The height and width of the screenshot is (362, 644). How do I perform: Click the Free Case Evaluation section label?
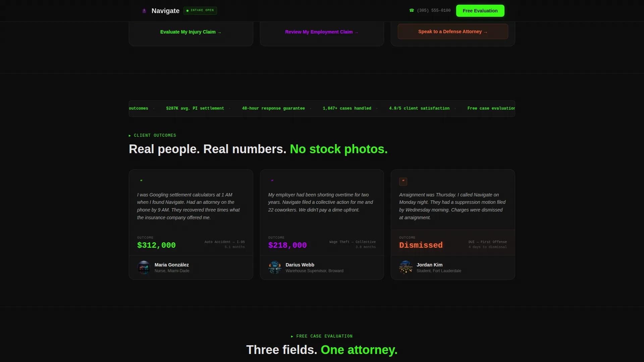[322, 336]
